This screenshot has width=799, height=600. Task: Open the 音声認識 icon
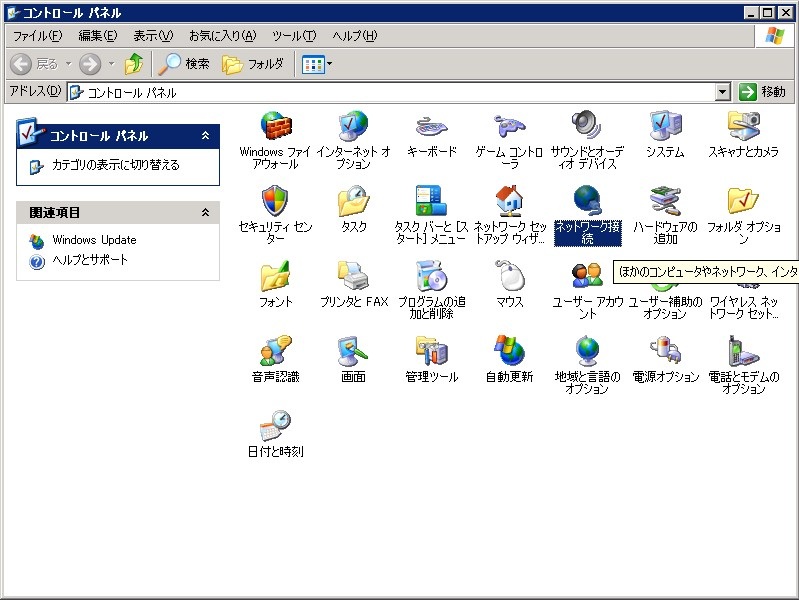276,351
